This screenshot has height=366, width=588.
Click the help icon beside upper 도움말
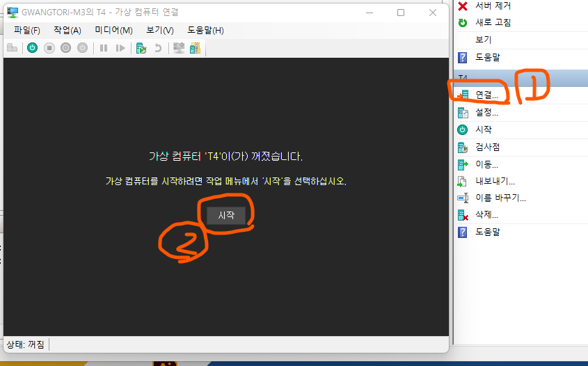click(462, 58)
